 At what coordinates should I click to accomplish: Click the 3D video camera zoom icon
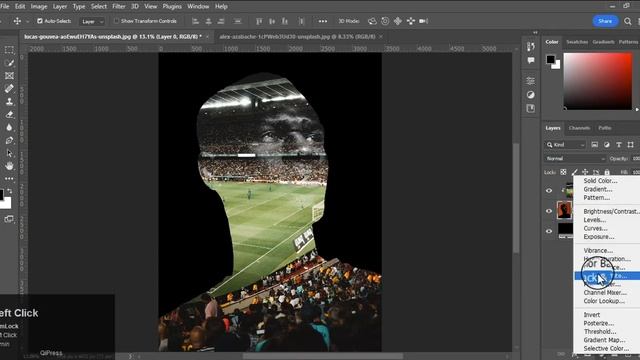point(423,21)
